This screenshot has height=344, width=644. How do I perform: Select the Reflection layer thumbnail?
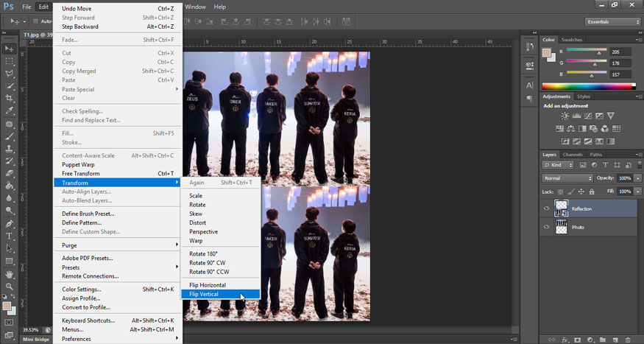(x=562, y=208)
